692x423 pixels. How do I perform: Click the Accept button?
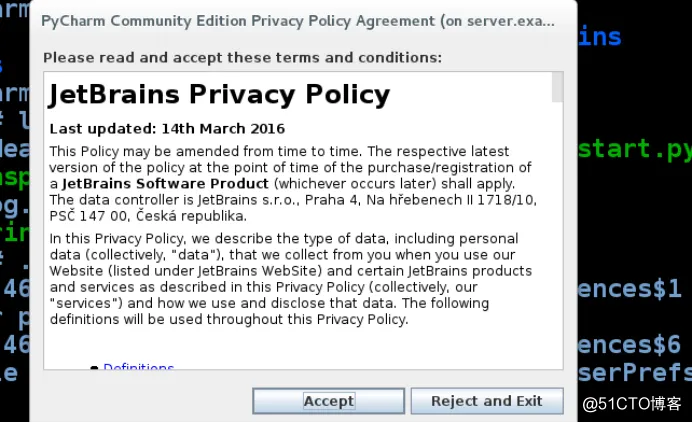(328, 401)
